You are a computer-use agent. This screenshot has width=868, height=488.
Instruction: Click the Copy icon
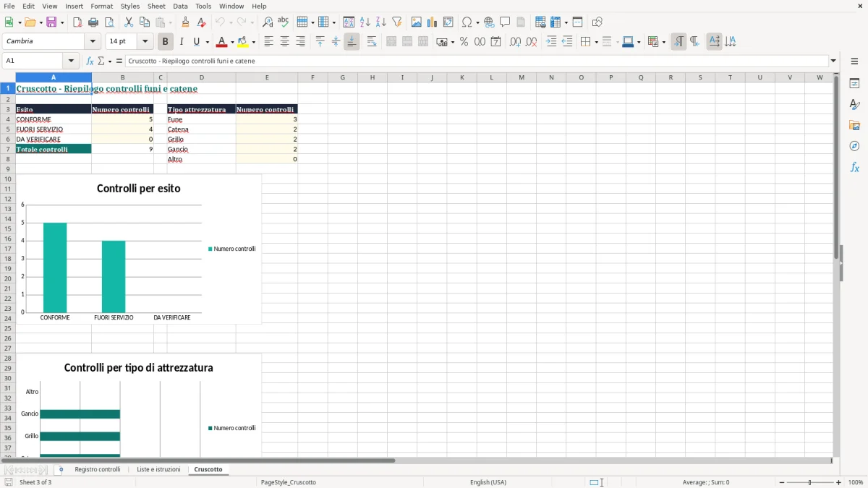coord(145,22)
